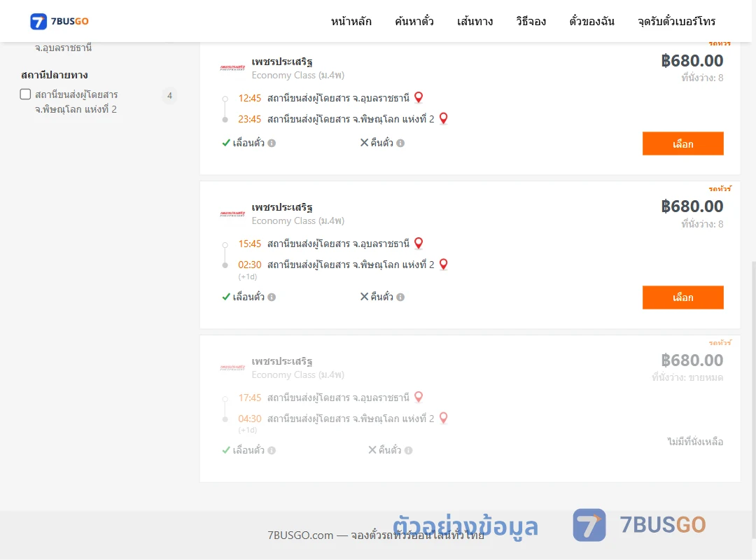756x560 pixels.
Task: Show map pin for 23:45 Phitsanulok arrival station
Action: coord(444,118)
